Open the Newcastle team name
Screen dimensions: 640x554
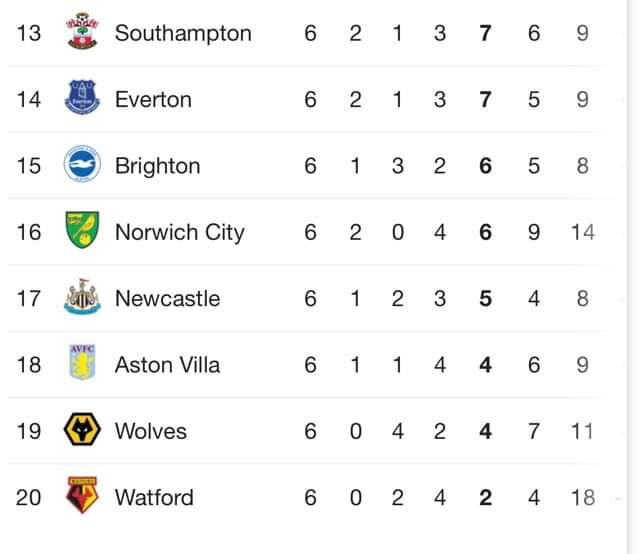(167, 298)
